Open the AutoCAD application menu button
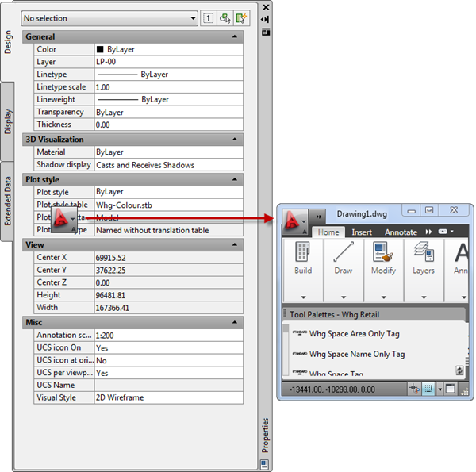 click(295, 220)
